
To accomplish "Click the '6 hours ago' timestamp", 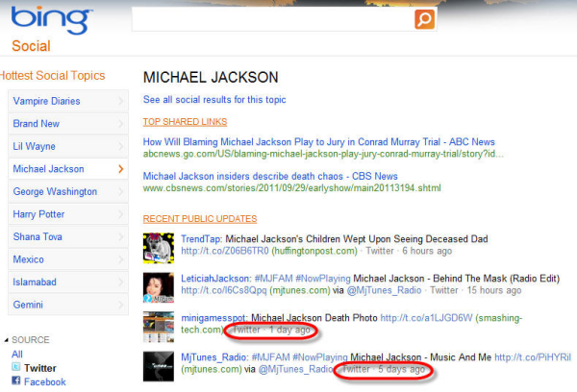I will pos(427,251).
